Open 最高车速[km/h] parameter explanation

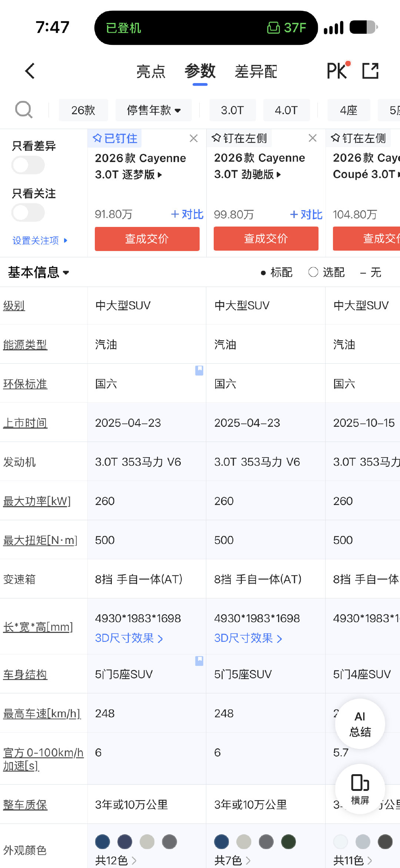(x=42, y=713)
